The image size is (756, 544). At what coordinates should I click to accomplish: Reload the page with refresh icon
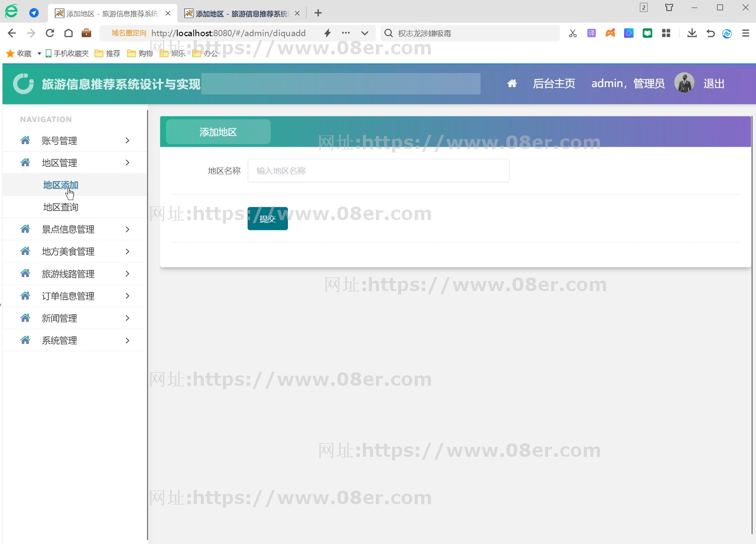(50, 33)
